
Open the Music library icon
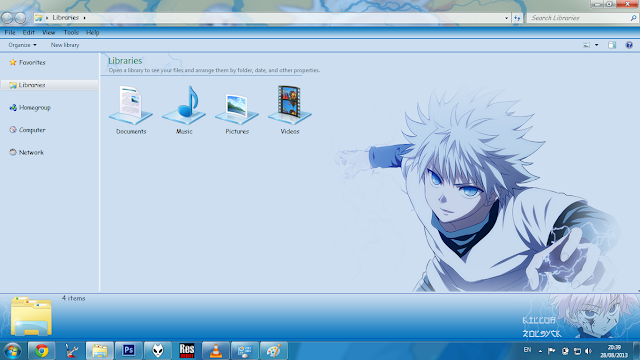click(184, 109)
